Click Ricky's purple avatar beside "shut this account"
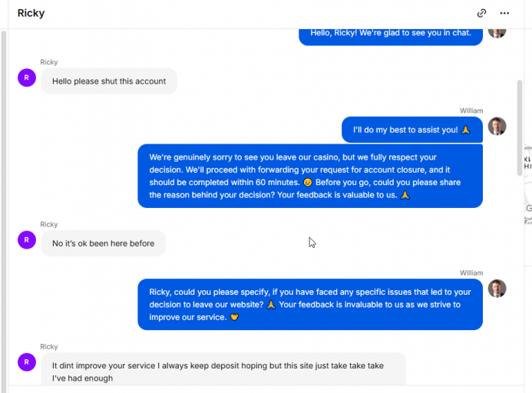The height and width of the screenshot is (393, 532). (27, 78)
